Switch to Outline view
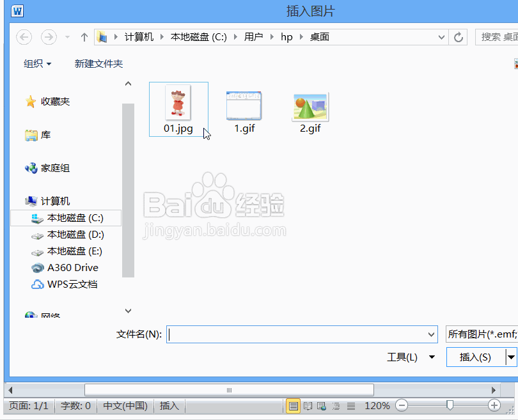Screen dimensions: 518x420 tap(336, 406)
